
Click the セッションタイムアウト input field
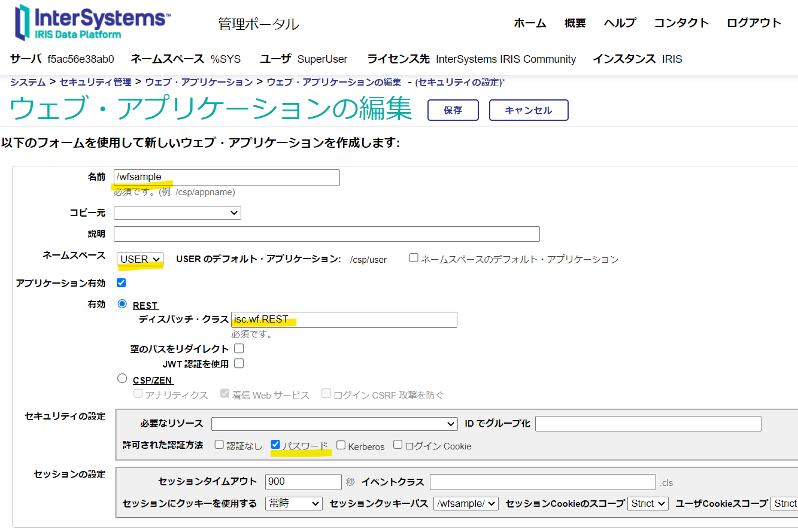pyautogui.click(x=303, y=482)
